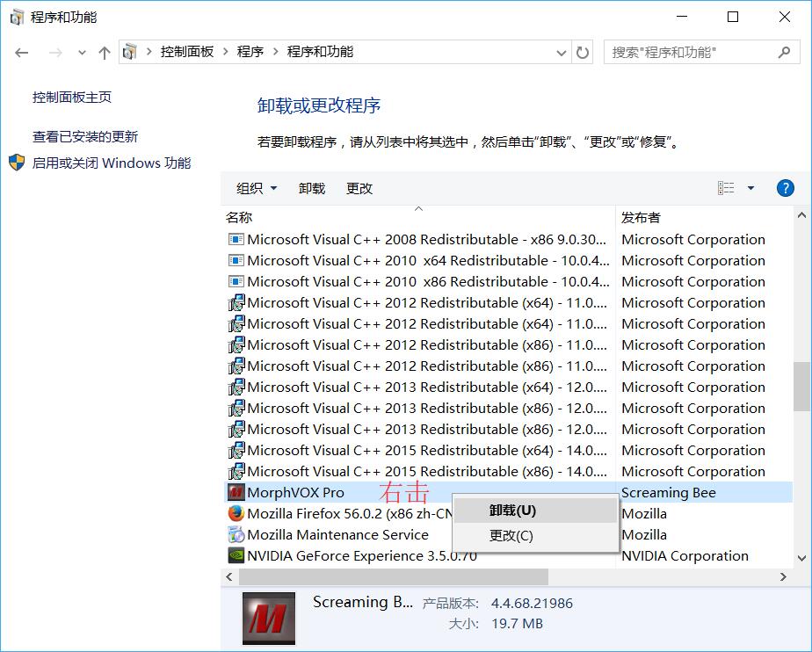Open 启用或关闭 Windows 功能 link
812x652 pixels.
(x=112, y=163)
